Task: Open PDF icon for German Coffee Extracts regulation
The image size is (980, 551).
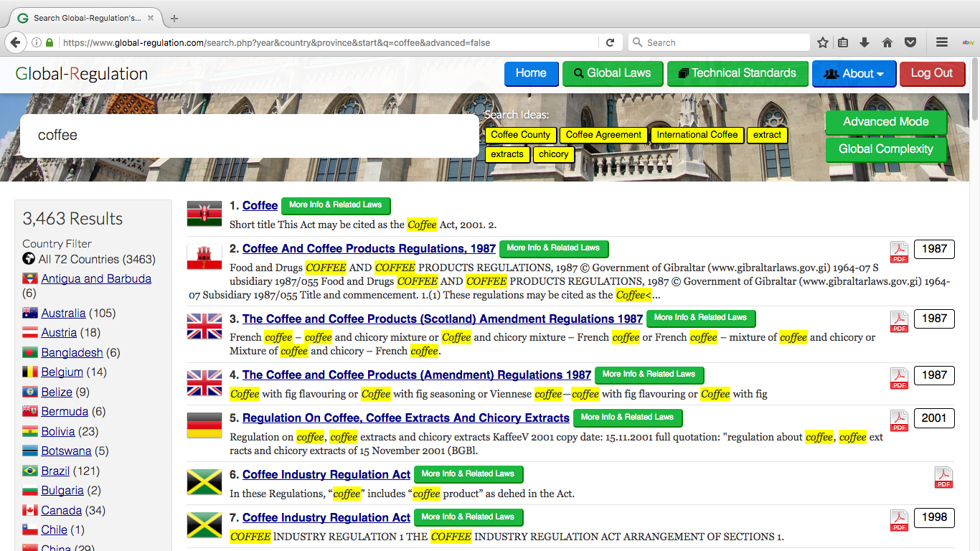Action: click(899, 420)
